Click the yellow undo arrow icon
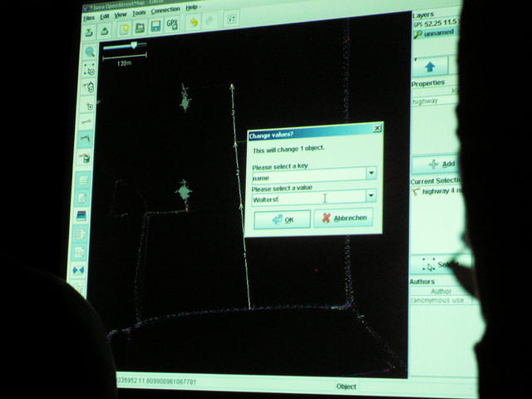Screen dimensions: 532x399 pyautogui.click(x=194, y=22)
